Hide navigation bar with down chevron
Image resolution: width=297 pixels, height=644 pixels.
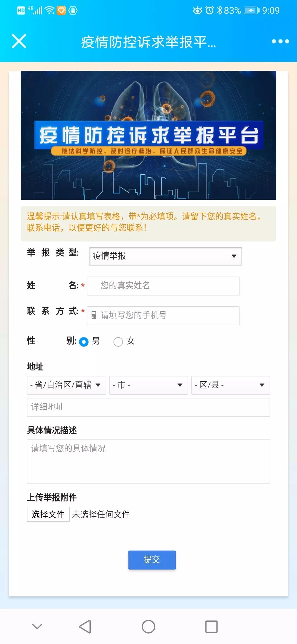click(x=37, y=627)
